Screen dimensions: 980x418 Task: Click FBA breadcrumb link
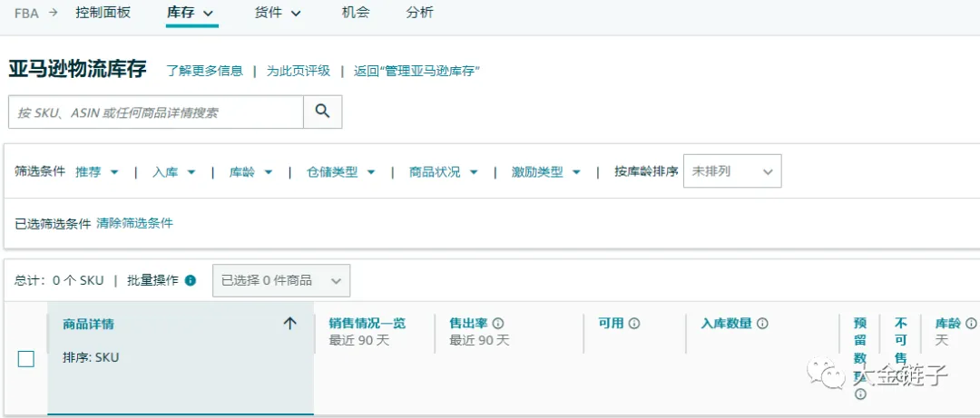click(x=26, y=13)
